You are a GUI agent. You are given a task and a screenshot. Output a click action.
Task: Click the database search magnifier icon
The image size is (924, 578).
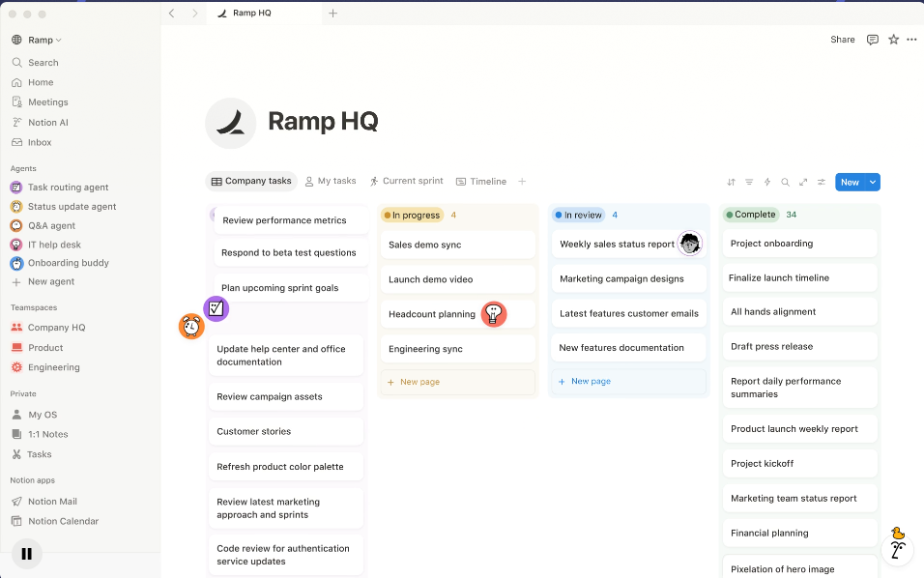785,182
